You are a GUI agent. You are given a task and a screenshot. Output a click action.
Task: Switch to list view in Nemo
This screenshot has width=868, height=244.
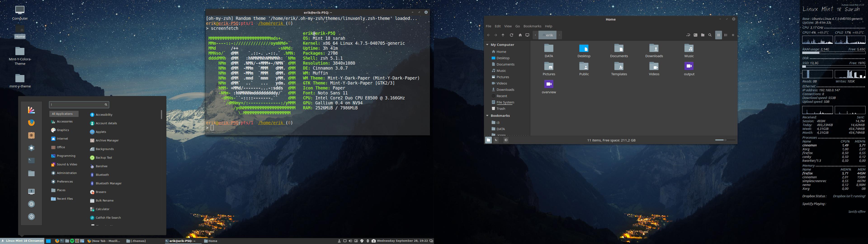tap(726, 35)
